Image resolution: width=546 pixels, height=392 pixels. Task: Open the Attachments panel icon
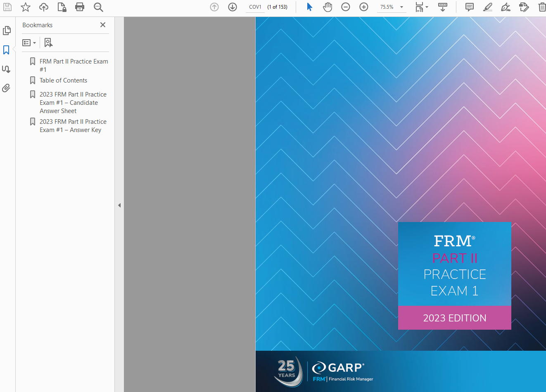(x=6, y=88)
